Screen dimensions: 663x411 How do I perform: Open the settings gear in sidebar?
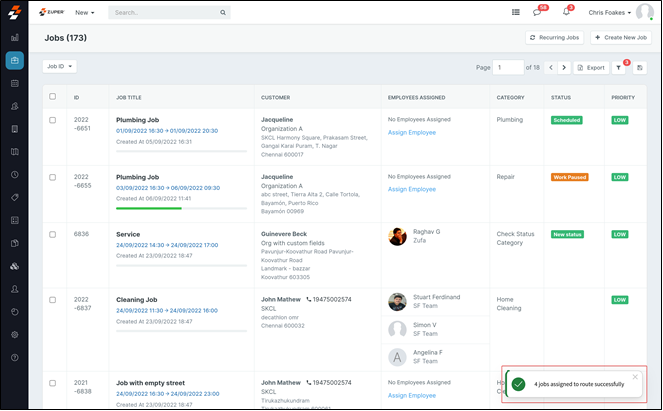(15, 335)
